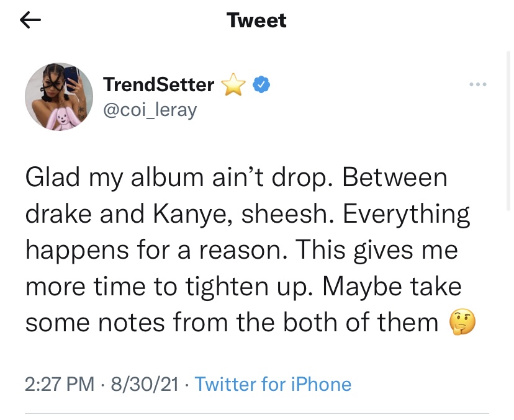The width and height of the screenshot is (514, 420).
Task: Click the gold star emoji beside TrendSetter
Action: click(233, 84)
